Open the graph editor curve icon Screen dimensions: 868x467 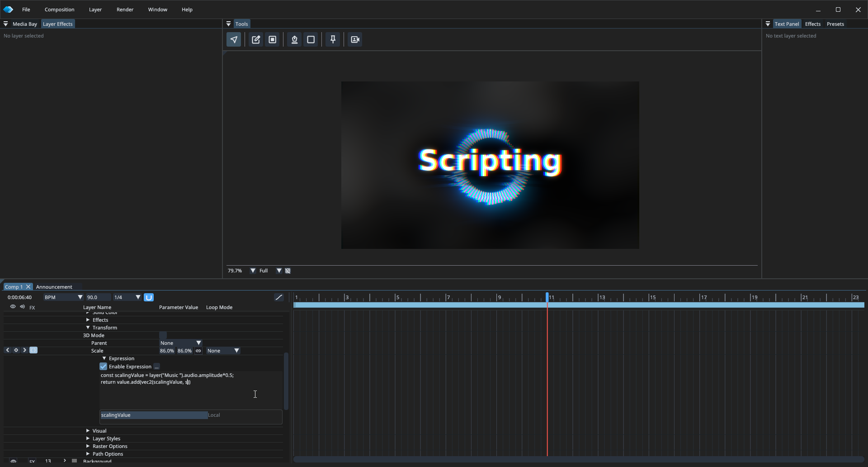click(279, 297)
